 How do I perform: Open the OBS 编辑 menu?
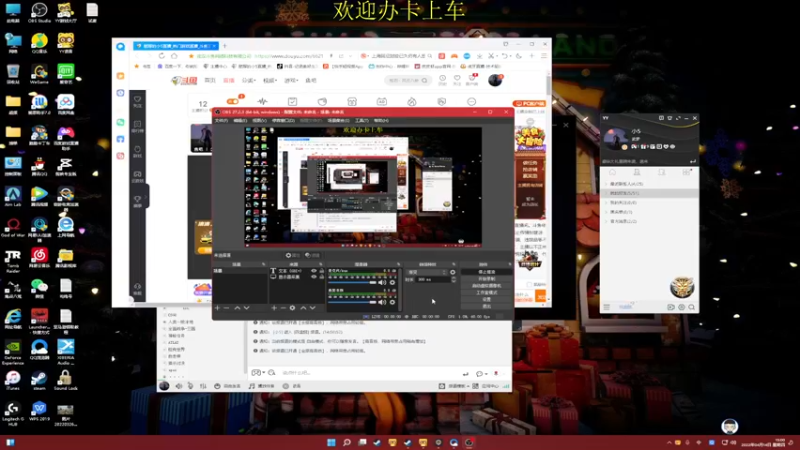click(x=240, y=120)
